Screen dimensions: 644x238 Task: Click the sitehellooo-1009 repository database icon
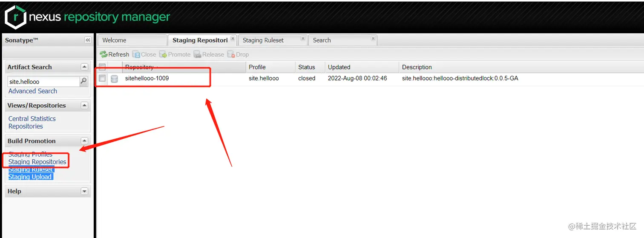pyautogui.click(x=114, y=79)
